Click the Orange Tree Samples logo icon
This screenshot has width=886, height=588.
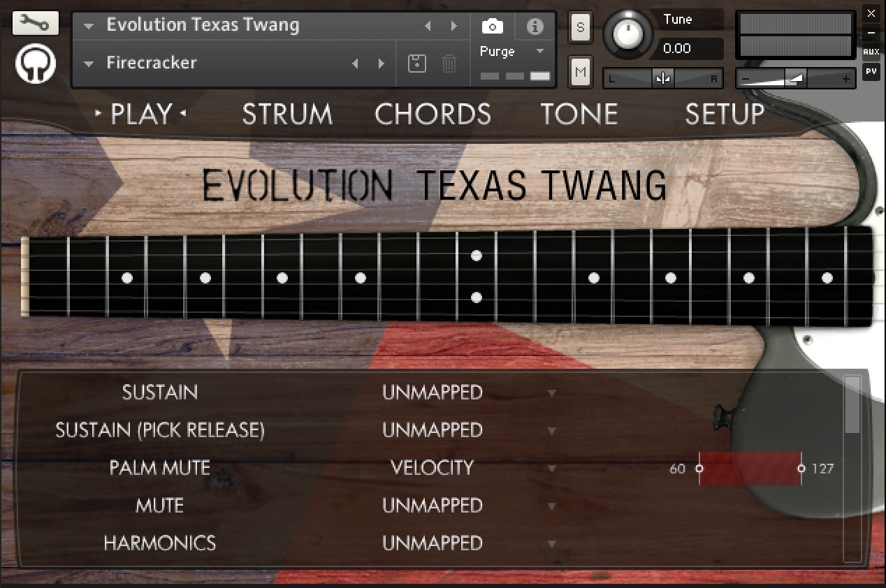coord(35,64)
